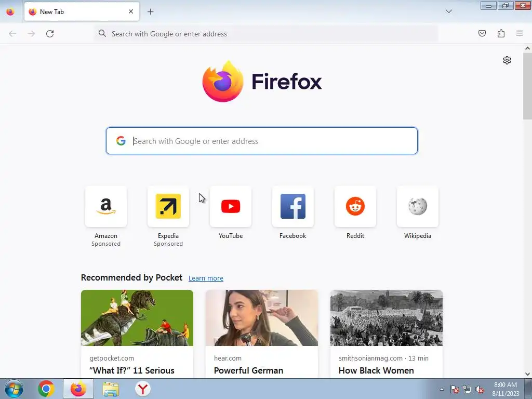
Task: Select the New Tab tab
Action: pos(82,11)
